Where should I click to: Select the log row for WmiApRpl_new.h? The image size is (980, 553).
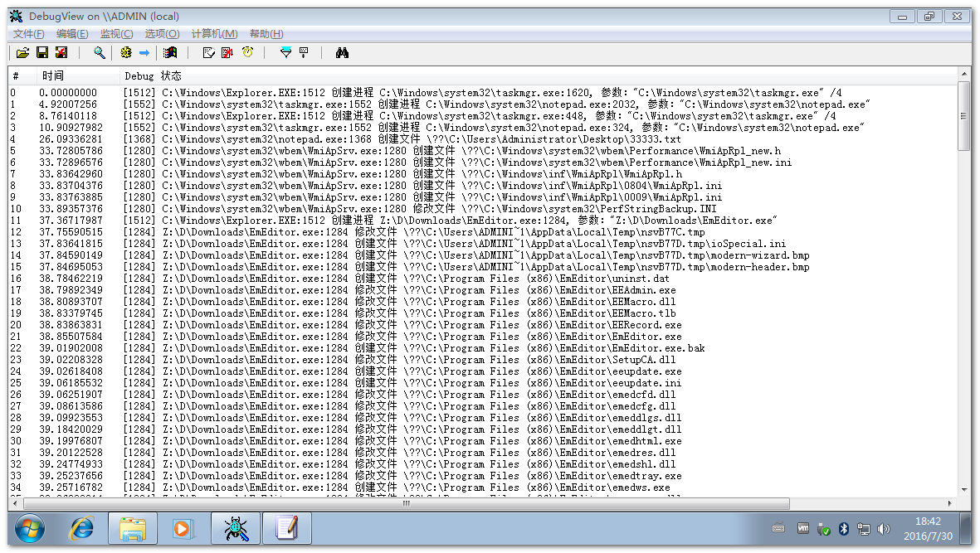click(482, 151)
